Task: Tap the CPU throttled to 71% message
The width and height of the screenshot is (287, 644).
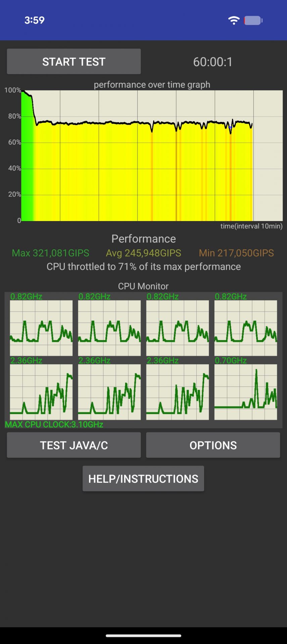Action: tap(144, 267)
